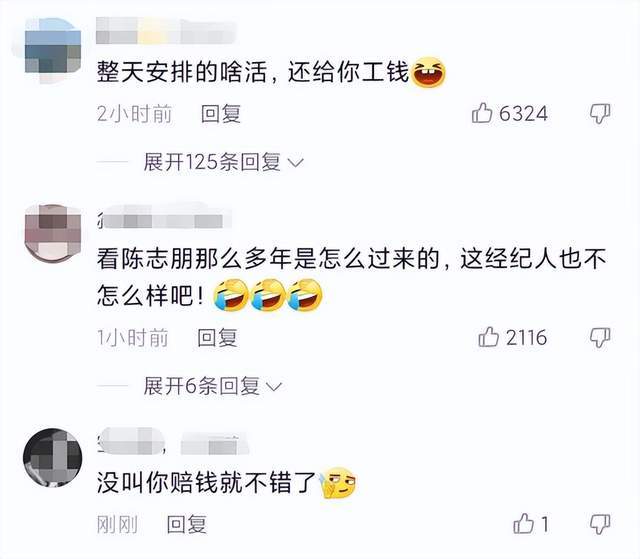Like the comment with 2116 likes
Screen dimensions: 640x559
point(489,337)
